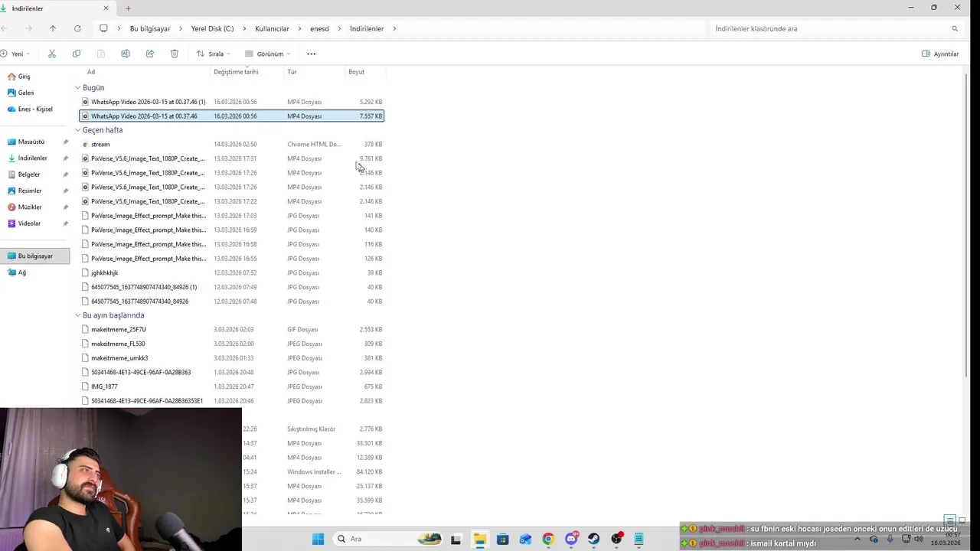Viewport: 980px width, 551px height.
Task: Sort by the Ad column header
Action: pos(91,72)
